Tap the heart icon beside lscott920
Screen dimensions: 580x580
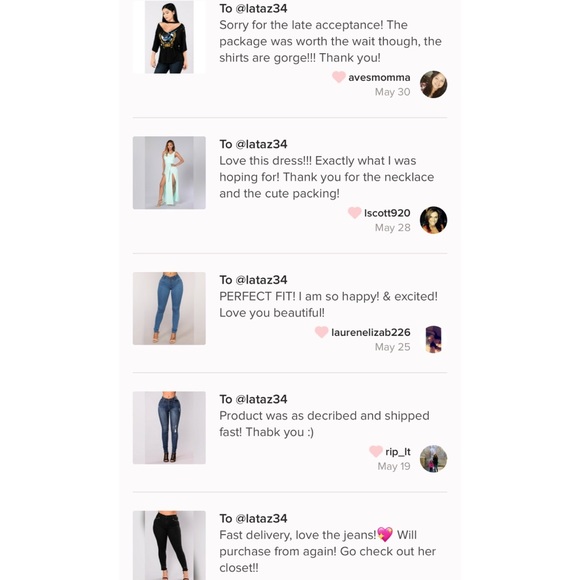354,213
